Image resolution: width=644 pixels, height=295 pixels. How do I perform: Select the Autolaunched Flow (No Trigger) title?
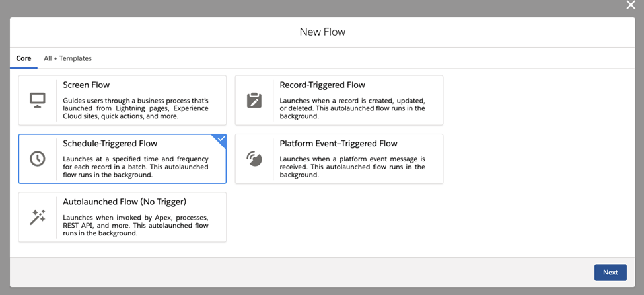coord(124,202)
